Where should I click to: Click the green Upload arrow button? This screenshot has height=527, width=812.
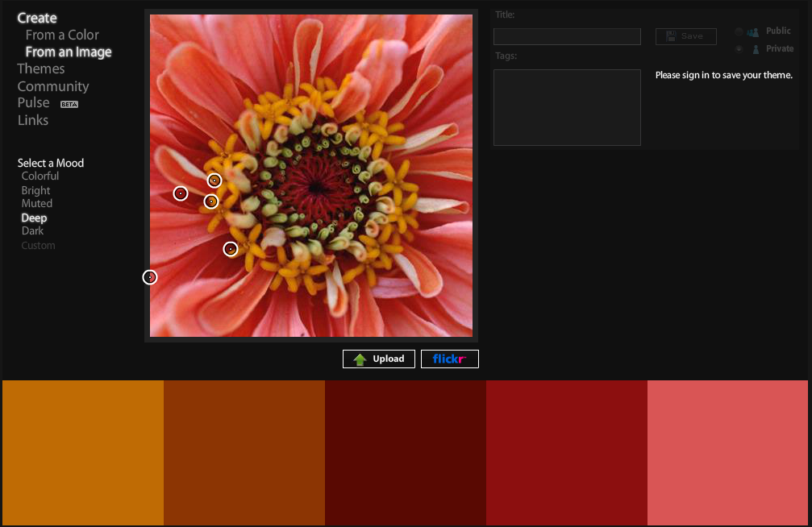[378, 359]
